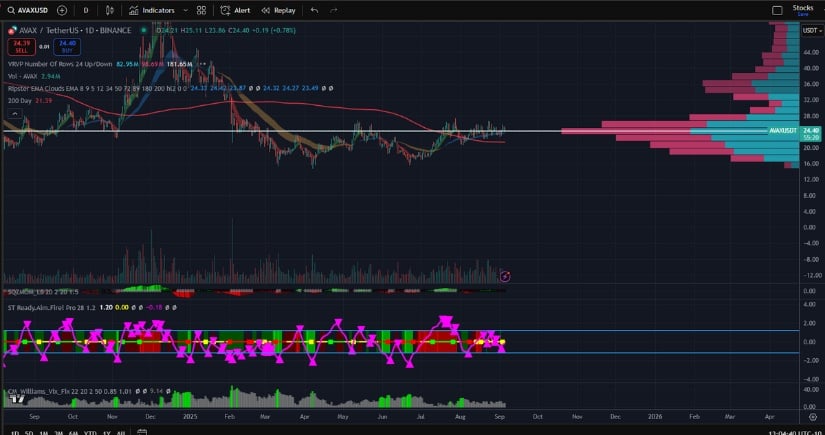This screenshot has height=435, width=825.
Task: Redo the chart action
Action: tap(334, 10)
